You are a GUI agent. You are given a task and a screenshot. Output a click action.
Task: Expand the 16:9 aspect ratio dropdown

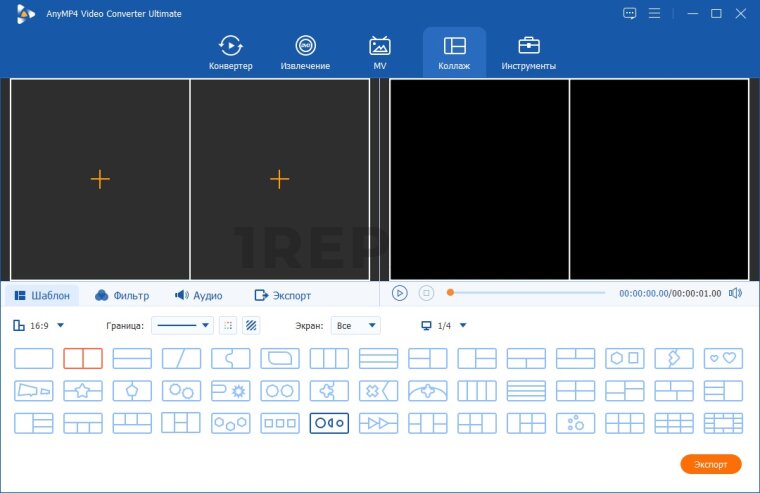(x=40, y=325)
